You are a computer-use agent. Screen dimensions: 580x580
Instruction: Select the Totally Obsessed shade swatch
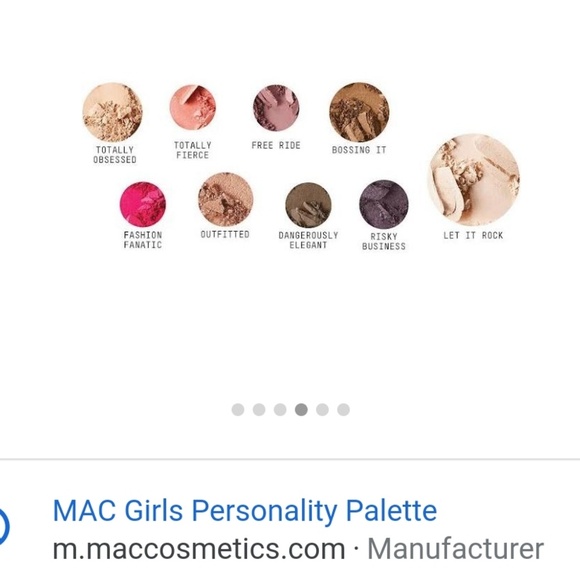pyautogui.click(x=112, y=112)
